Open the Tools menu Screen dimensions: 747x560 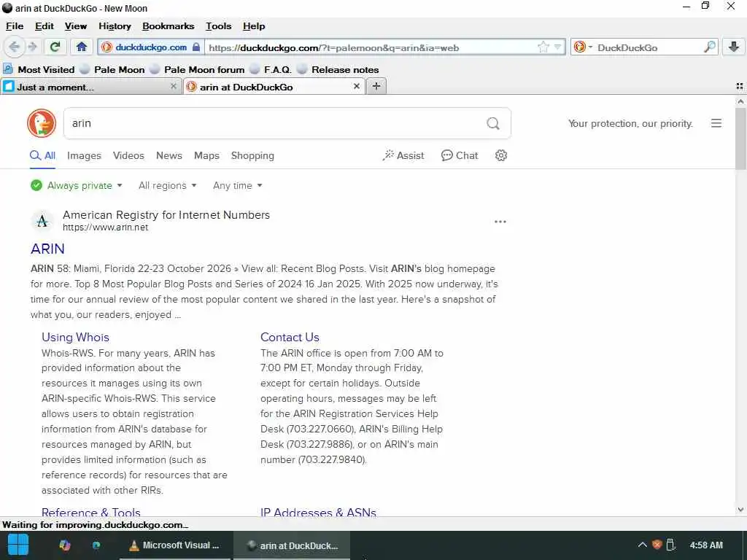pos(218,26)
